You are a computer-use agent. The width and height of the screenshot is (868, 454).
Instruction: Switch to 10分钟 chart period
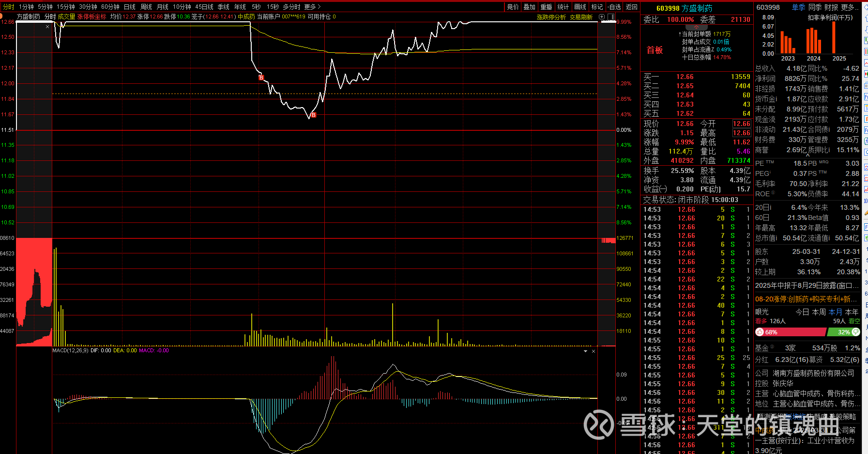coord(182,7)
